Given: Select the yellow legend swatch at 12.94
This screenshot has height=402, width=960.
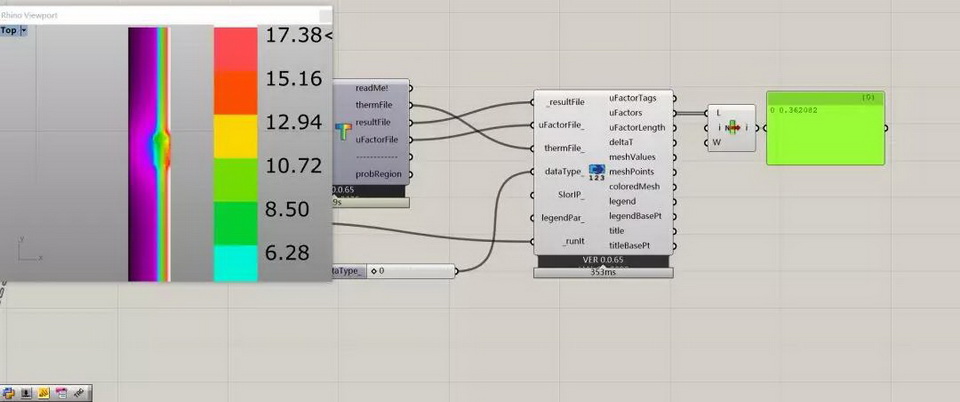Looking at the screenshot, I should click(235, 135).
